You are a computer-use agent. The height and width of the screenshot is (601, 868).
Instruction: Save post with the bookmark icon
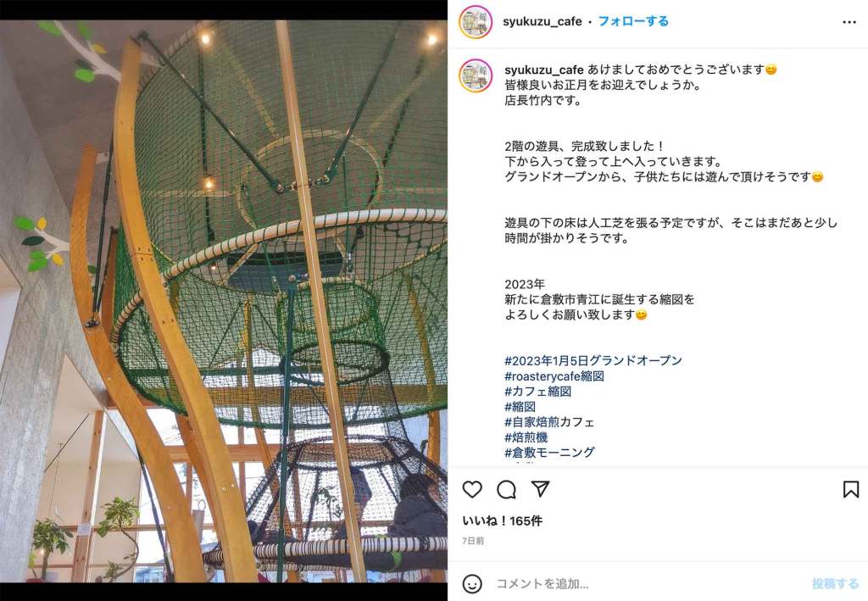(x=851, y=489)
